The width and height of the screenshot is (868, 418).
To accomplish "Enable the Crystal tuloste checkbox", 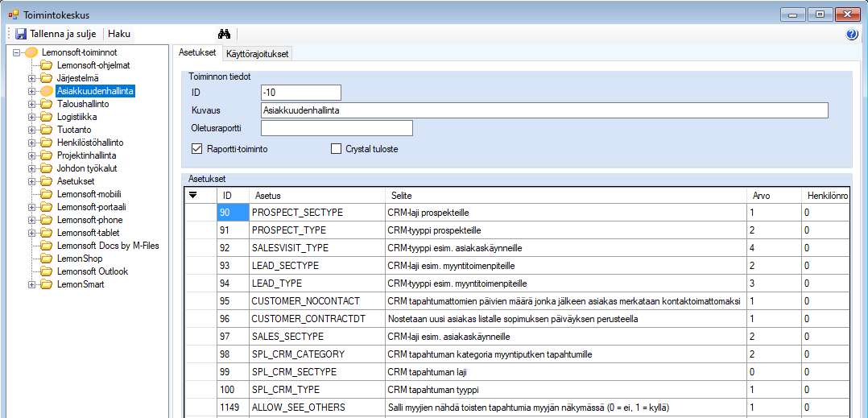I will (336, 148).
